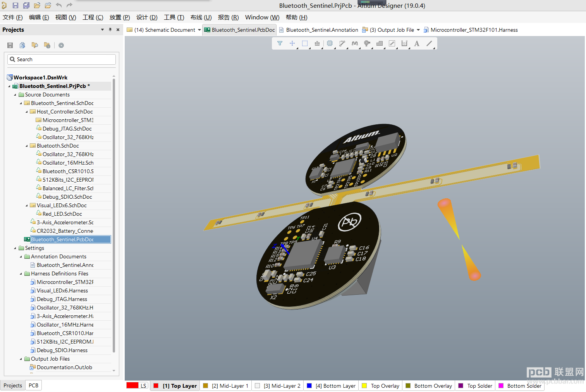This screenshot has height=392, width=586.
Task: Open the (14) Schematic Document dropdown arrow
Action: click(199, 30)
